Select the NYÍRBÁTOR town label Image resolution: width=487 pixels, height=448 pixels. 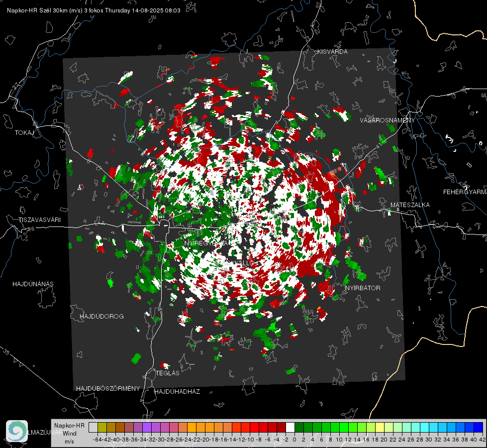point(363,288)
